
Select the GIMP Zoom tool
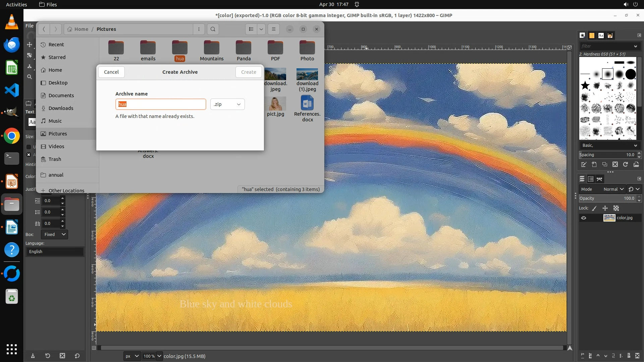pos(30,77)
